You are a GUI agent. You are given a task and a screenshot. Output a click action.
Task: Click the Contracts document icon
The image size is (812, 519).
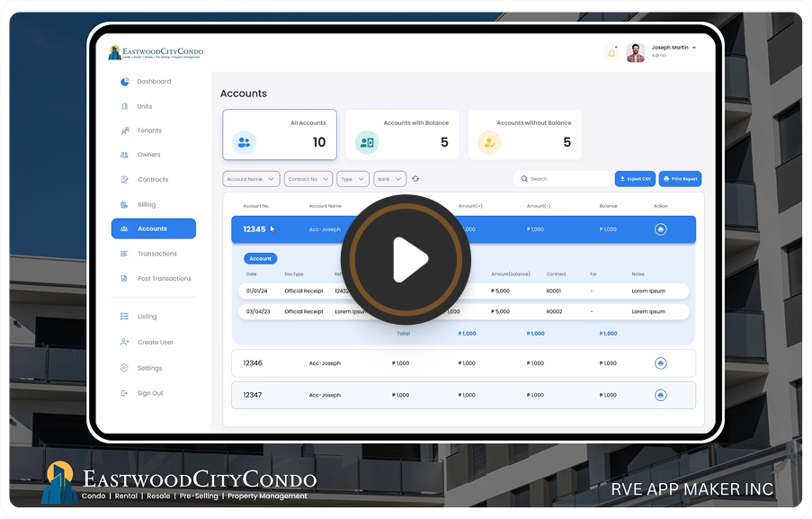click(124, 179)
